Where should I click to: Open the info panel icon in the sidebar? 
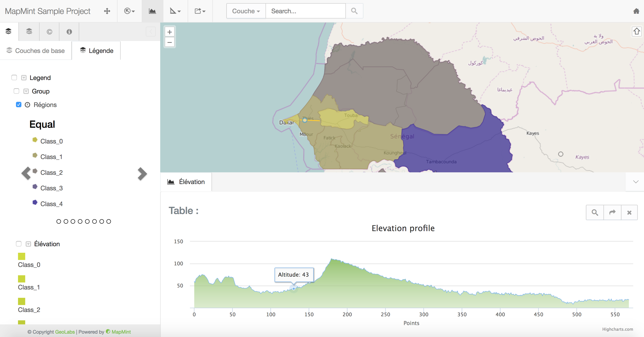(69, 32)
